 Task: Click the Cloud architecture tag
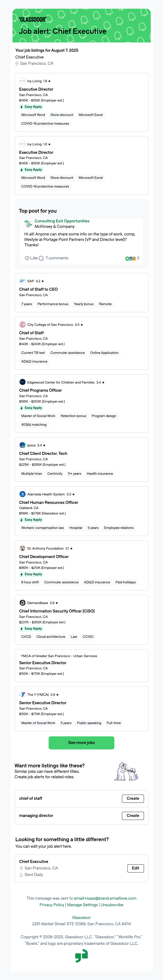click(51, 637)
